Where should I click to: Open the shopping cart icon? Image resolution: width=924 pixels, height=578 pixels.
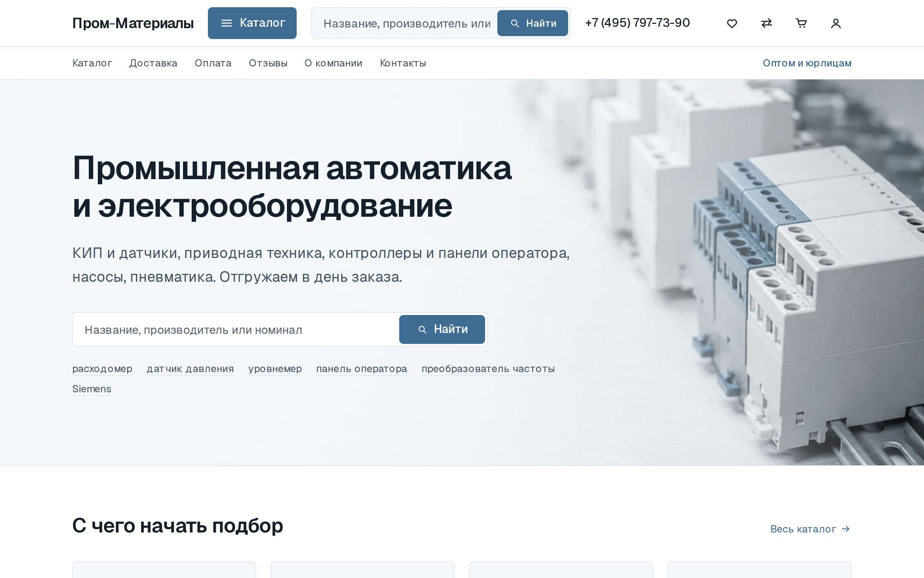click(x=801, y=23)
